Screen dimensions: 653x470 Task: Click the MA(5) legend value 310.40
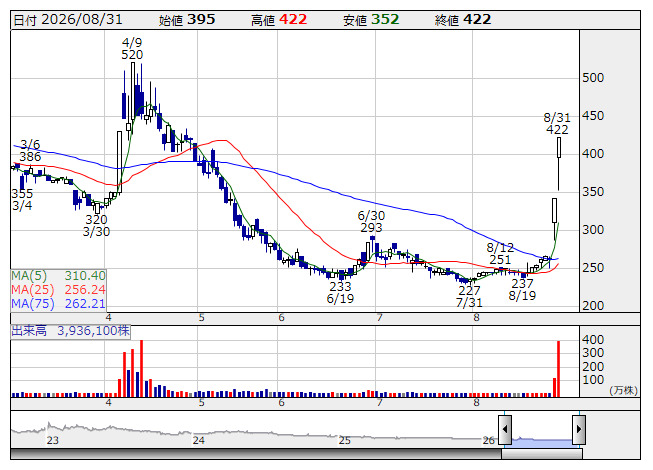point(85,276)
